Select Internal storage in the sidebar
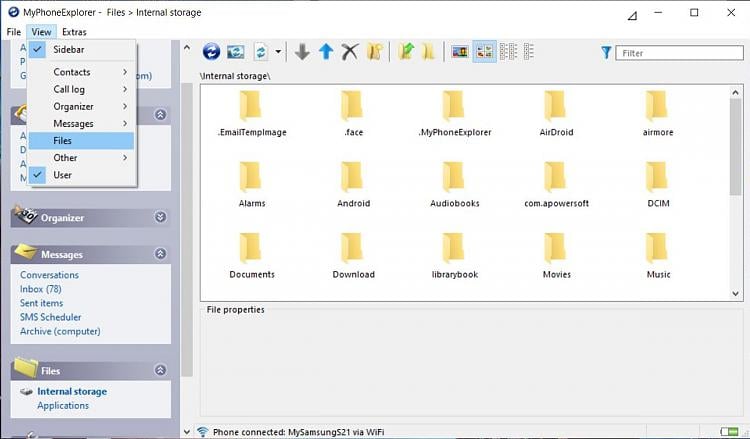Viewport: 750px width, 439px height. click(x=72, y=391)
